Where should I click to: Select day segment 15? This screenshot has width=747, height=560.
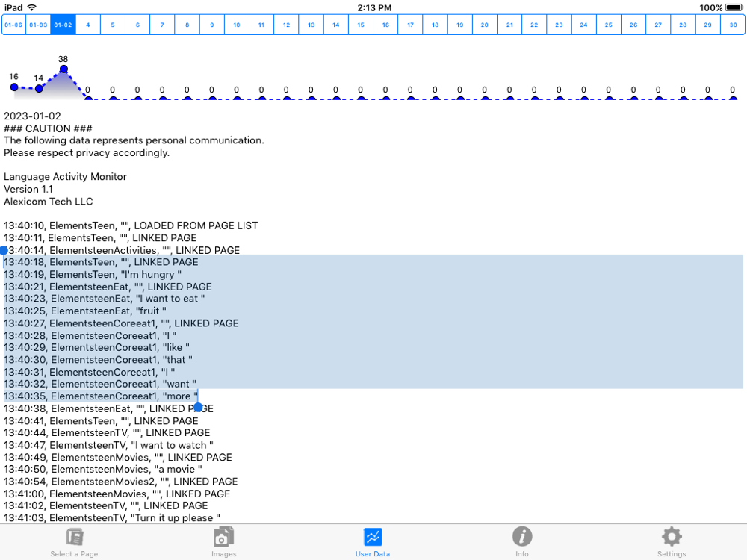tap(361, 25)
